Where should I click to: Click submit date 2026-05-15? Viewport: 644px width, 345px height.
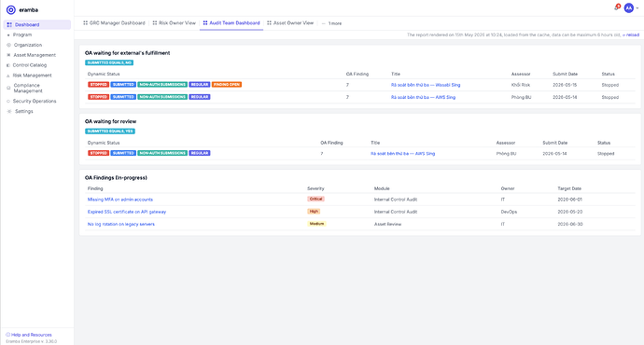tap(565, 85)
